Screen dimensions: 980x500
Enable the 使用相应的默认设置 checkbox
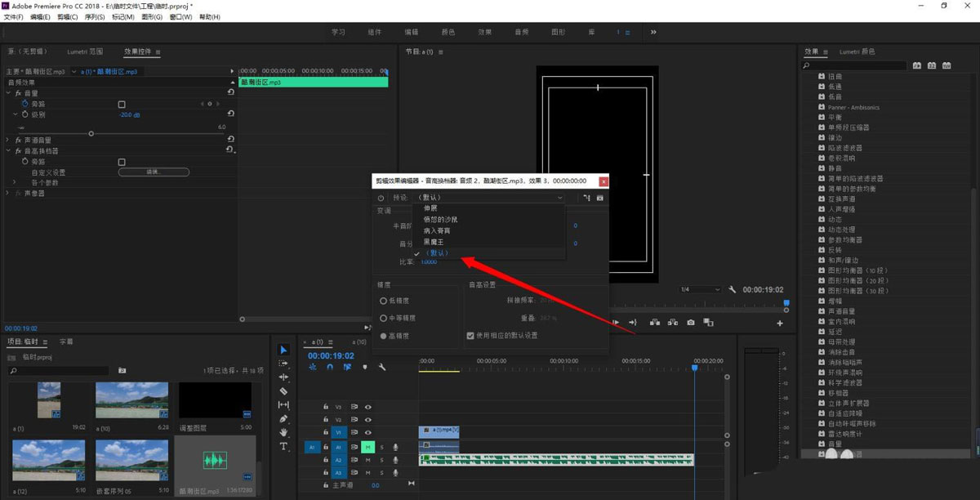[x=470, y=335]
